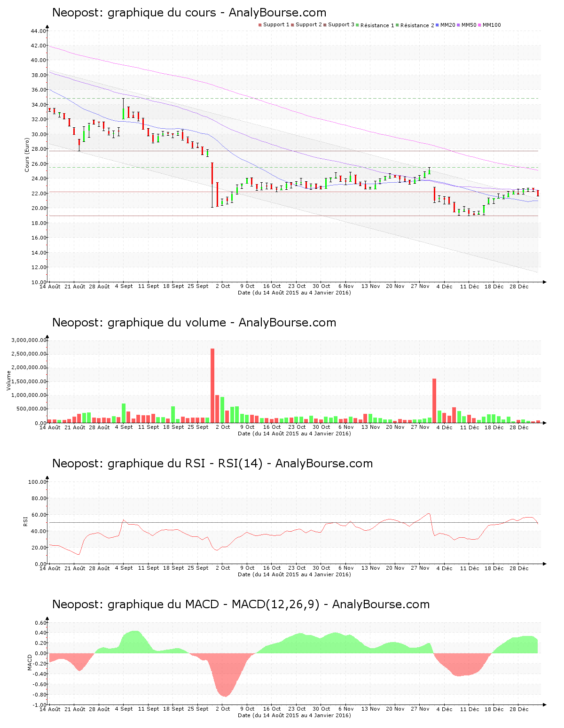
Task: Click the "Neopost: graphique du cours" title
Action: point(134,13)
